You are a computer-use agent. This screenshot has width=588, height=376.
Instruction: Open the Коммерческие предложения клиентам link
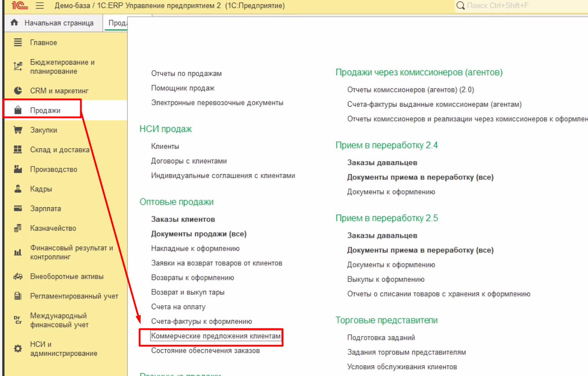click(x=216, y=336)
